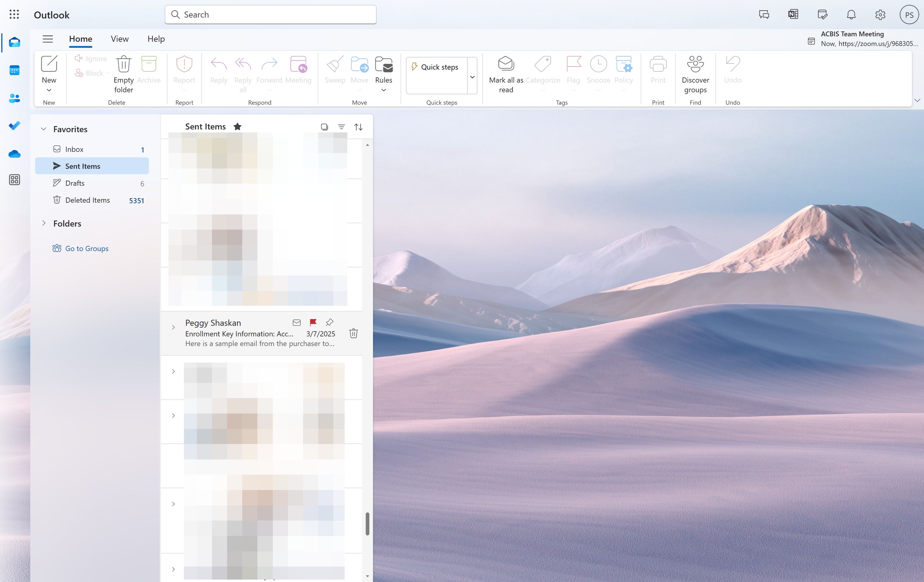The image size is (924, 582).
Task: Select the Inbox folder
Action: (x=92, y=149)
